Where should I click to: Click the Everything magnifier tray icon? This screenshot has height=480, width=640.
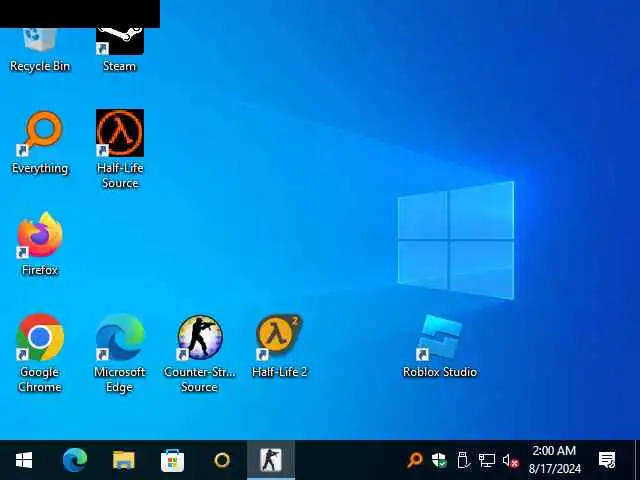coord(414,460)
